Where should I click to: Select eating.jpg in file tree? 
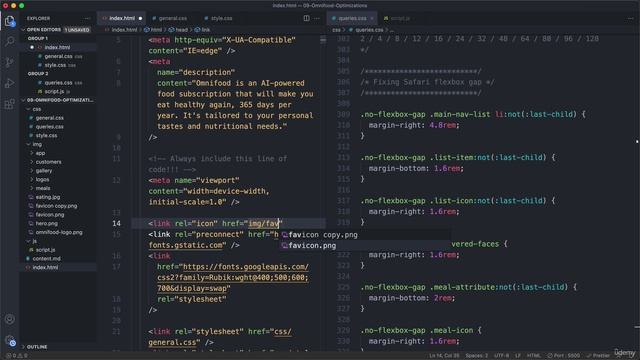47,197
